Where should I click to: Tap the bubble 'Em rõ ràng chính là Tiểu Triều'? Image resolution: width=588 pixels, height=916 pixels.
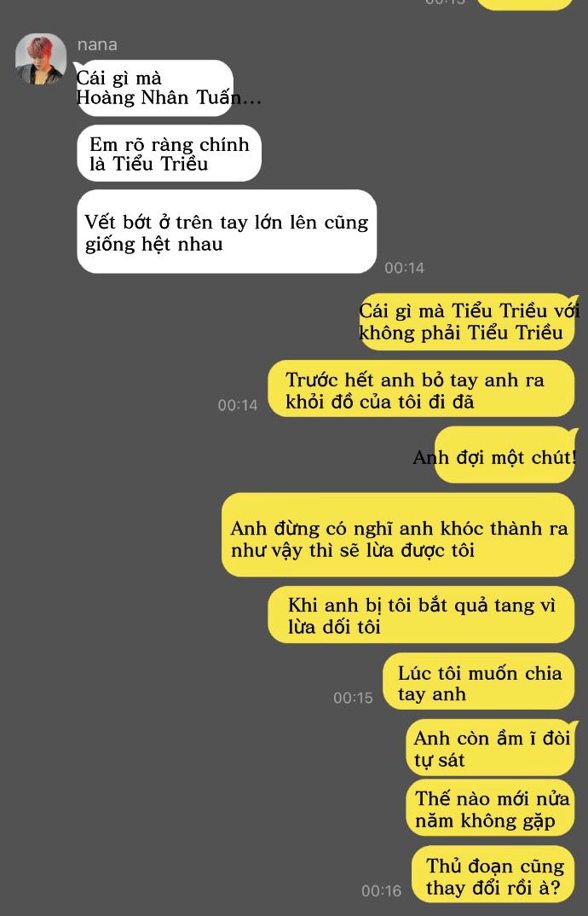coord(170,153)
